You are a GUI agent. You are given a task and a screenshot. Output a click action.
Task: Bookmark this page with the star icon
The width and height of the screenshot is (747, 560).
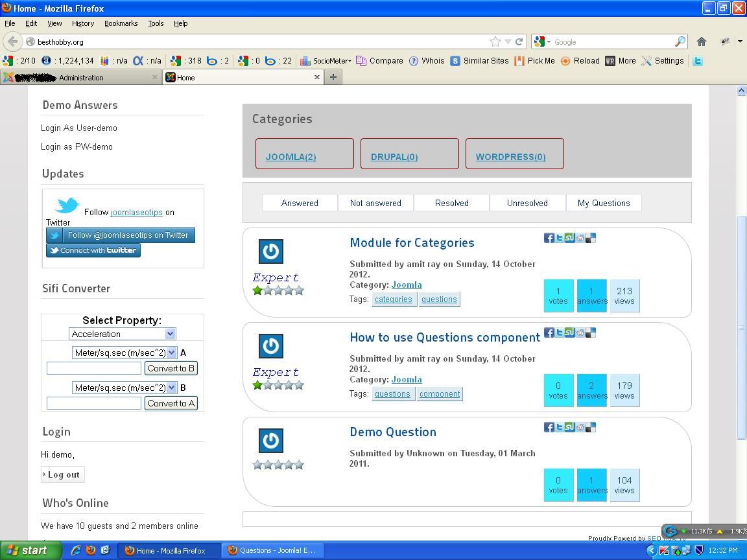495,42
